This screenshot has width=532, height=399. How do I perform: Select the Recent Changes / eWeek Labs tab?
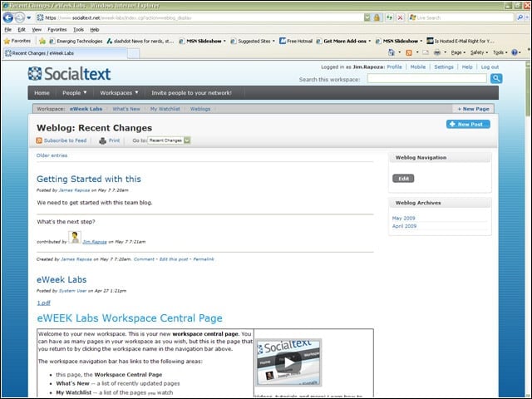pyautogui.click(x=65, y=53)
